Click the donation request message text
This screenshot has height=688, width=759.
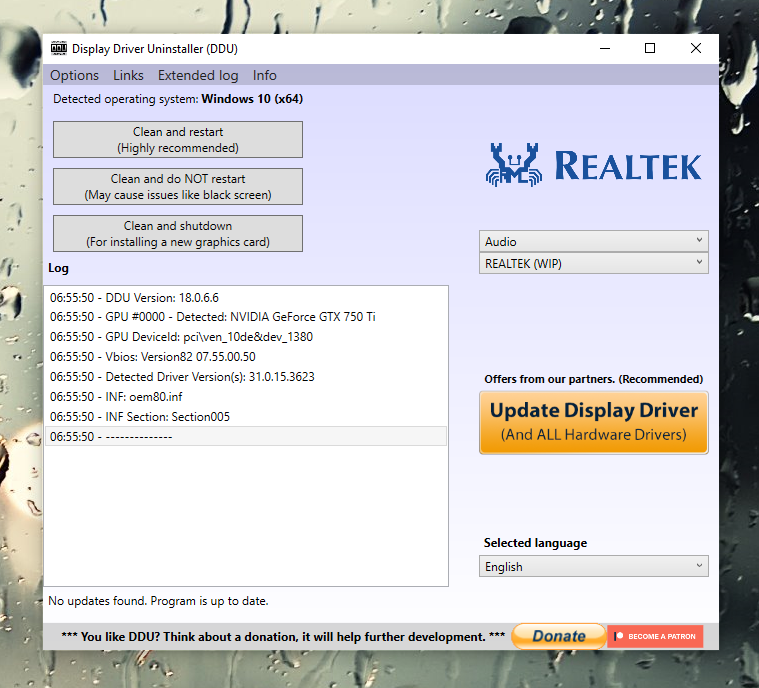(283, 636)
